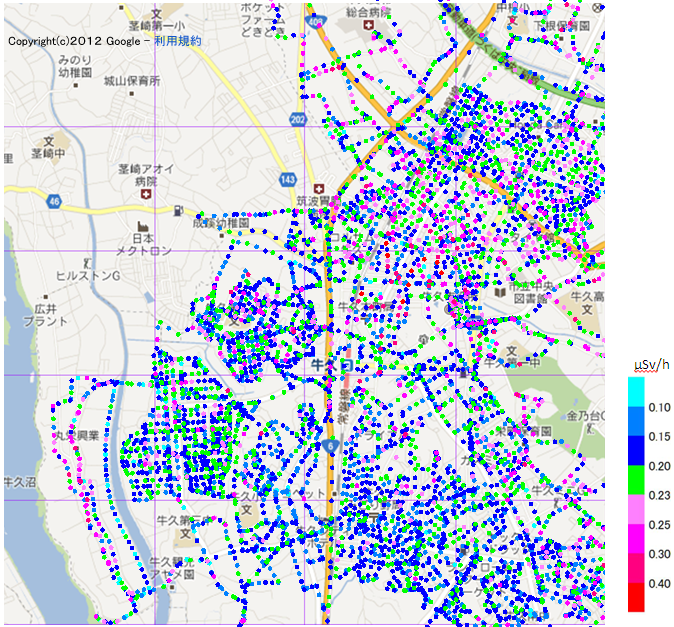Click the route 46 road shield
This screenshot has width=674, height=627.
click(x=54, y=201)
